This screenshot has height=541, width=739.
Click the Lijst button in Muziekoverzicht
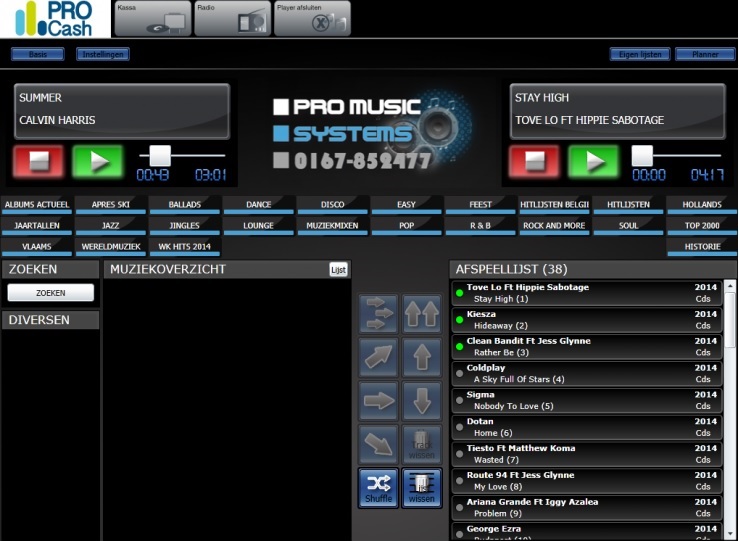point(338,270)
